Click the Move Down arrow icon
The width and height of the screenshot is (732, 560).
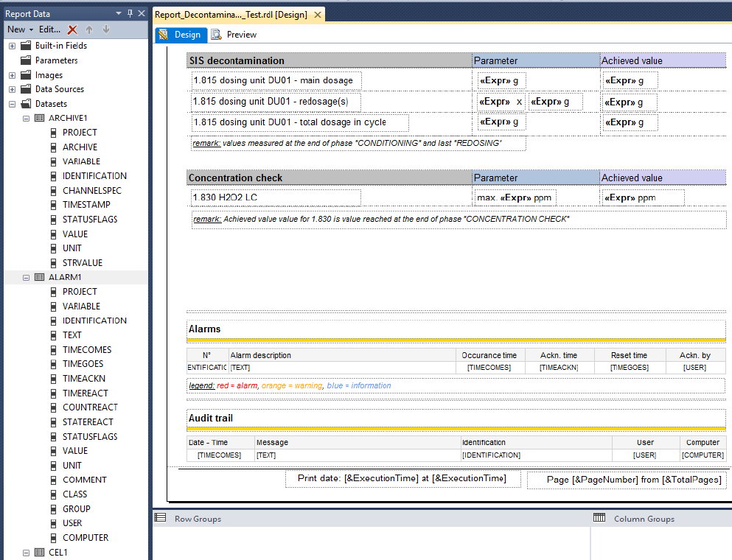105,29
